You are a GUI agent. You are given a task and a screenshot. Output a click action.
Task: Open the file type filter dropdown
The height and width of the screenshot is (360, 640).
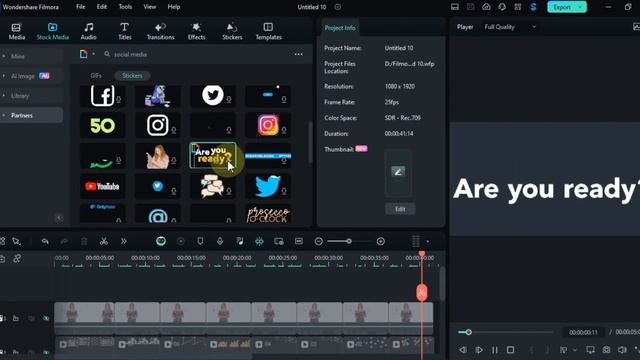pos(87,54)
